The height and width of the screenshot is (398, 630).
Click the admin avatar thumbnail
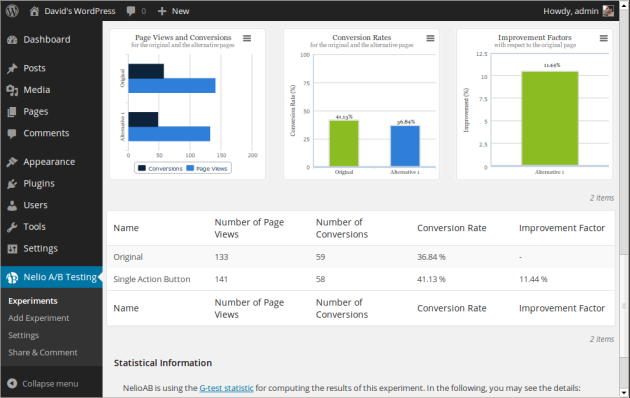click(608, 11)
